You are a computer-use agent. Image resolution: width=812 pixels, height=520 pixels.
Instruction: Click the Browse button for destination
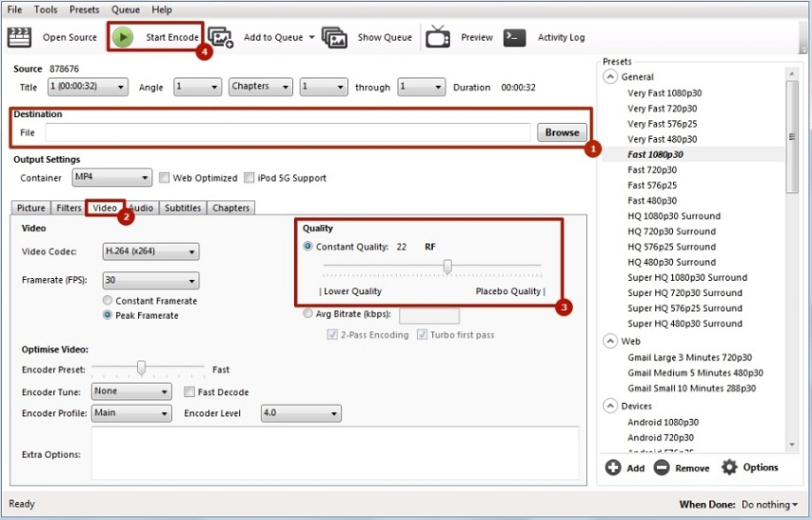pos(561,132)
